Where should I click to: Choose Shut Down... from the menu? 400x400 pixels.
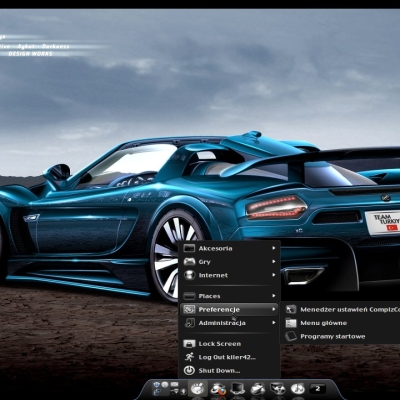tap(229, 371)
